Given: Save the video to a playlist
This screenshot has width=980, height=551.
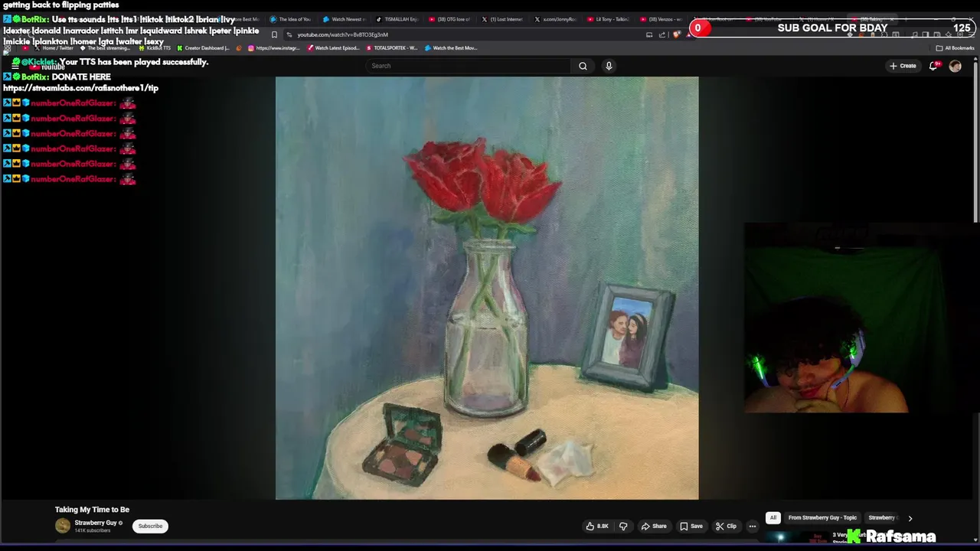Looking at the screenshot, I should tap(691, 526).
